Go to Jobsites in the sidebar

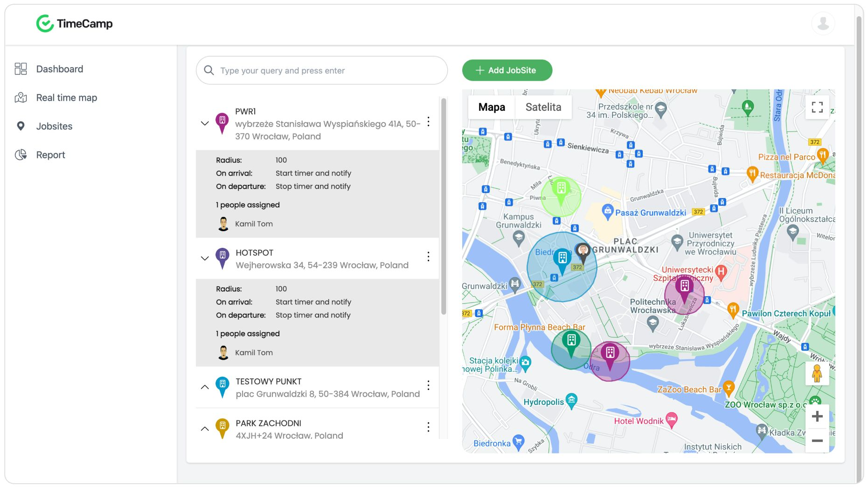point(54,126)
